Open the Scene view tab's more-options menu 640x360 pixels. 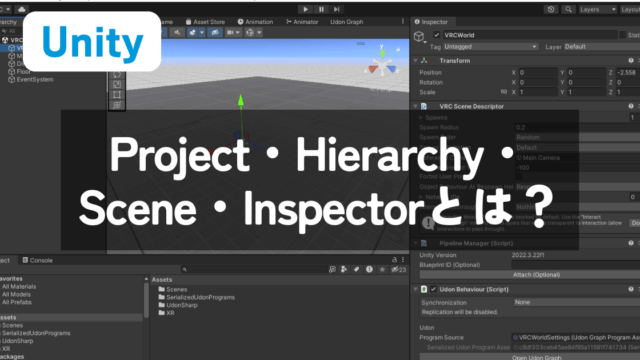click(x=402, y=21)
